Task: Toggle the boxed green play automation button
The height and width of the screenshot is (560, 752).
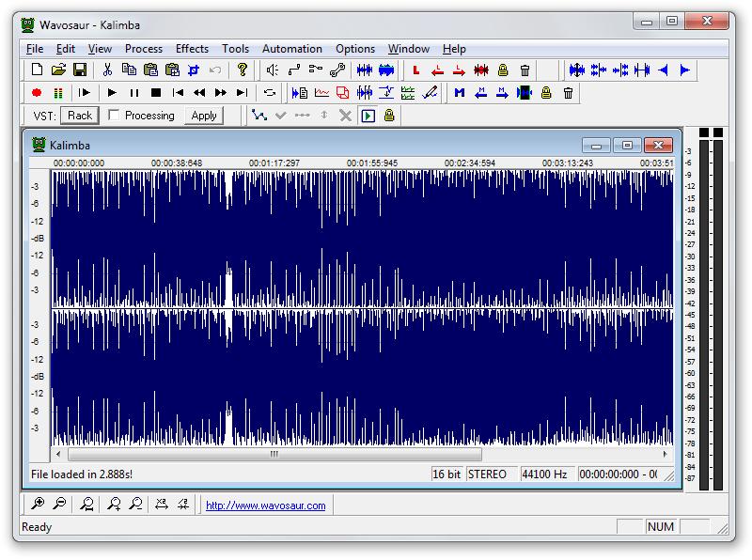Action: click(368, 116)
